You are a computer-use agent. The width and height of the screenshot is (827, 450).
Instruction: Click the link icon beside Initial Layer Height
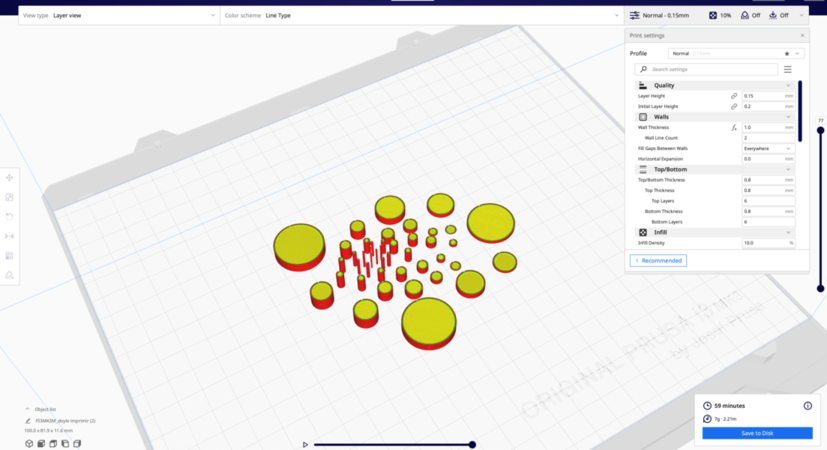tap(734, 107)
